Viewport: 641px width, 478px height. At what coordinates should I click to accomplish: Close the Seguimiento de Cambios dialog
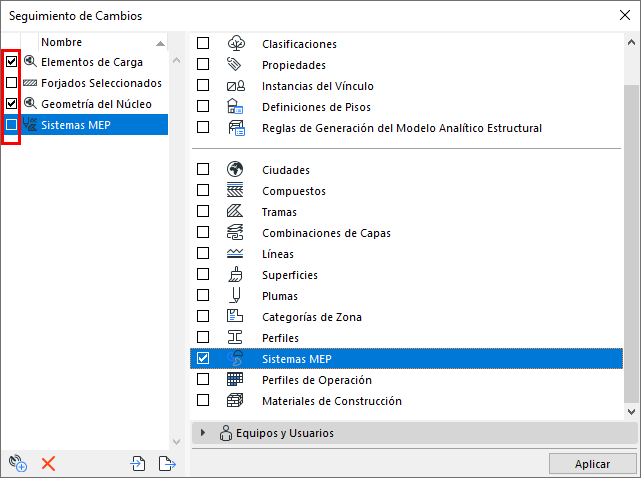622,16
